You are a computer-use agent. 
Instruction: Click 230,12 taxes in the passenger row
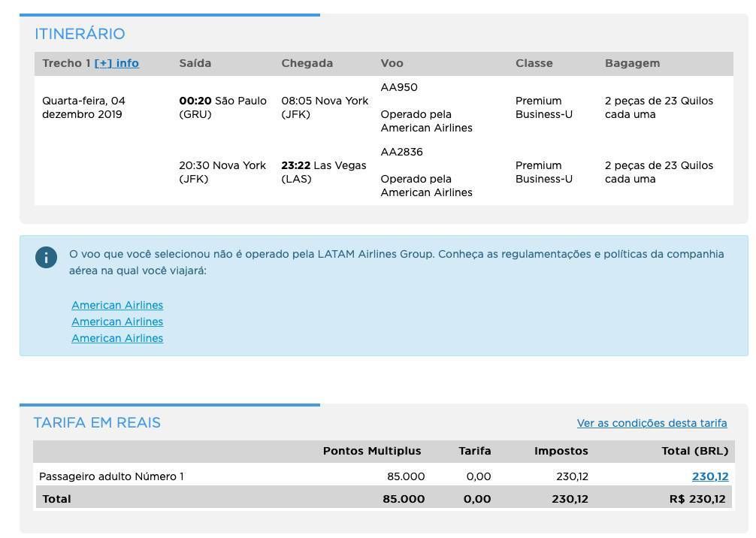point(572,476)
